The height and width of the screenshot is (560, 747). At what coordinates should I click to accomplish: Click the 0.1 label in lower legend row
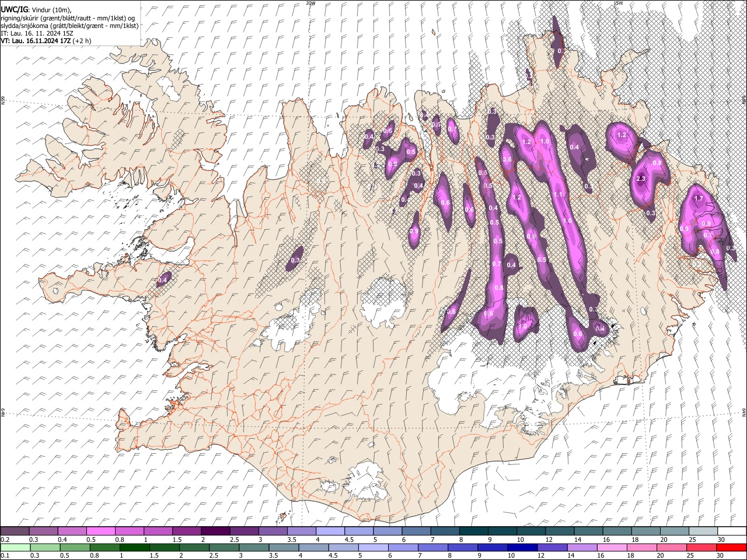(x=5, y=556)
